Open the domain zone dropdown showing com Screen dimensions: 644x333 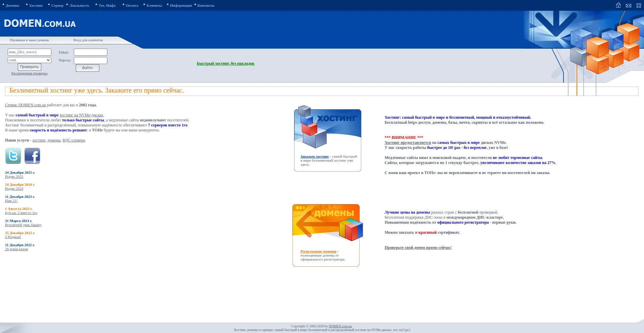click(x=30, y=60)
